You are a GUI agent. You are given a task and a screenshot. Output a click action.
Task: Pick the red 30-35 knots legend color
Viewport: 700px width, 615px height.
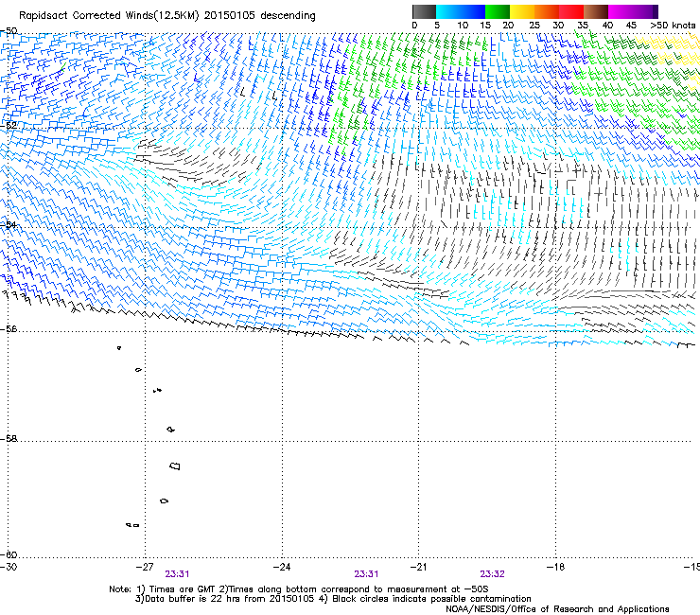pyautogui.click(x=571, y=11)
